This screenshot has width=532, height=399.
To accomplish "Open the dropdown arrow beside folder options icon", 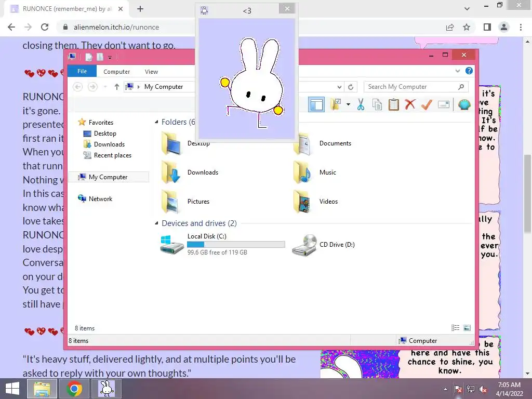I will [x=348, y=104].
